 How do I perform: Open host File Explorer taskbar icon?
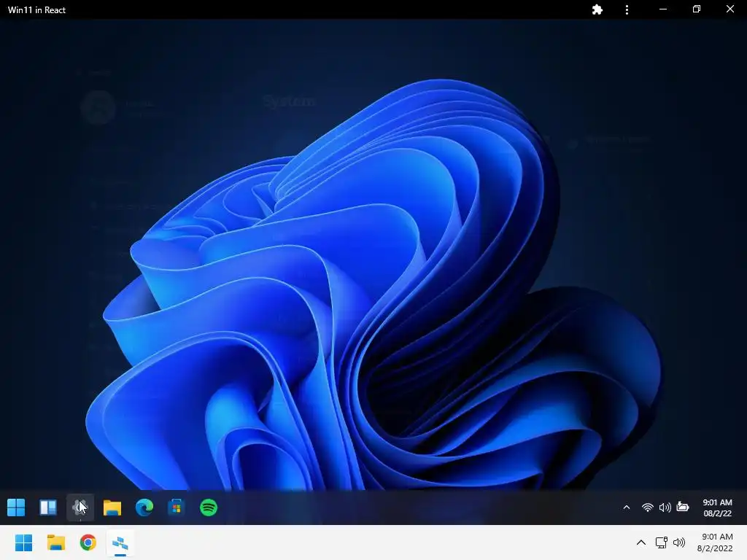(55, 542)
